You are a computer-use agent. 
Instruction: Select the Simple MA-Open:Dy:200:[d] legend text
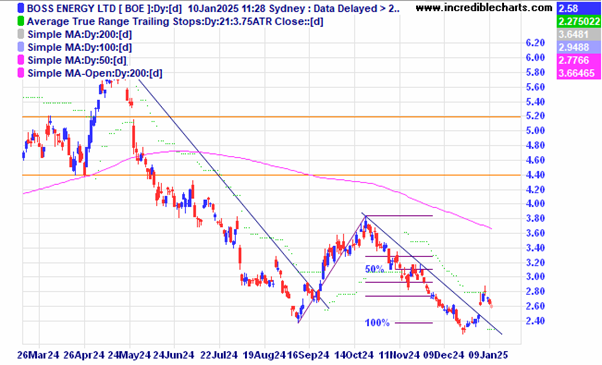95,73
